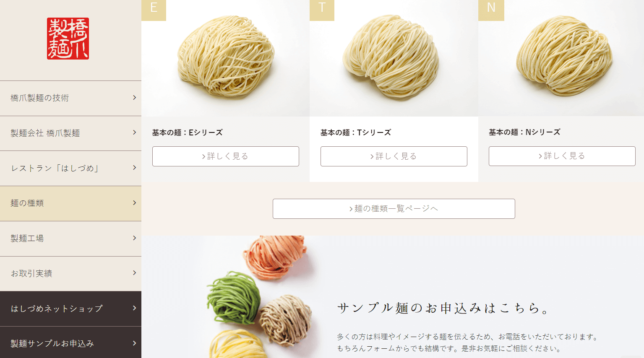Click arrow beside 製麺会社 橋爪製麺

135,132
